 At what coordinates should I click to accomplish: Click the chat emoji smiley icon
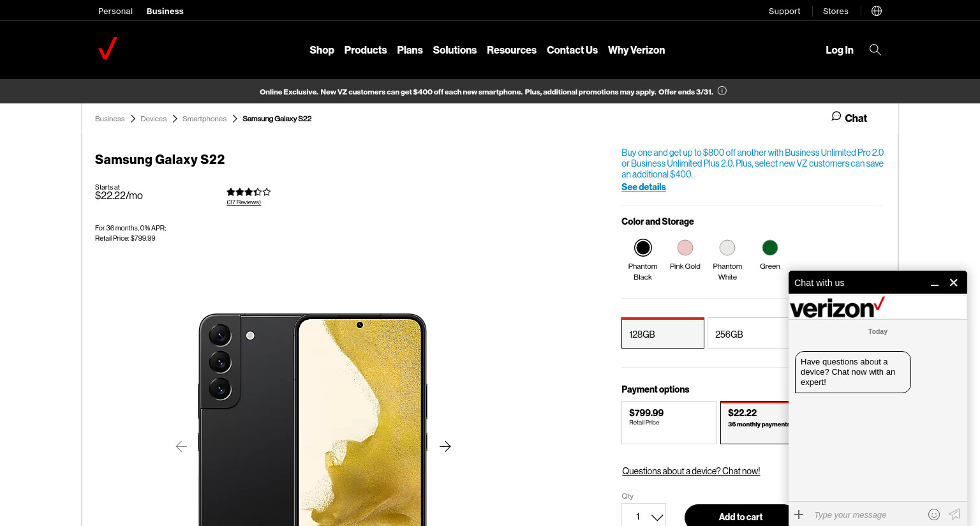coord(934,515)
